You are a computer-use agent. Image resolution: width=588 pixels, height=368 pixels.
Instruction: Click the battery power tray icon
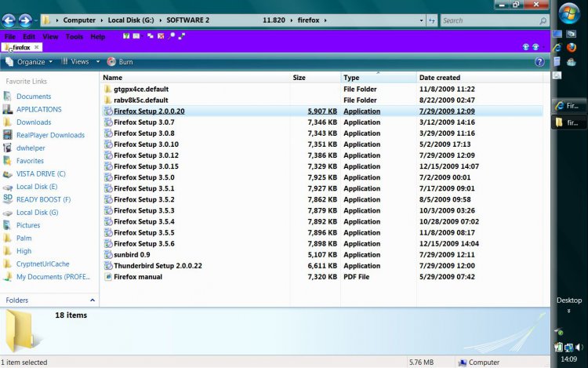(558, 348)
